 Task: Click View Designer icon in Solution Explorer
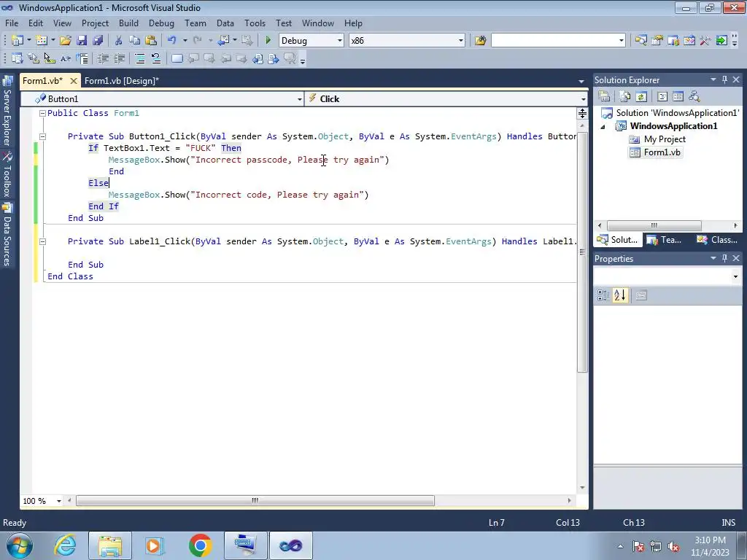pyautogui.click(x=678, y=97)
